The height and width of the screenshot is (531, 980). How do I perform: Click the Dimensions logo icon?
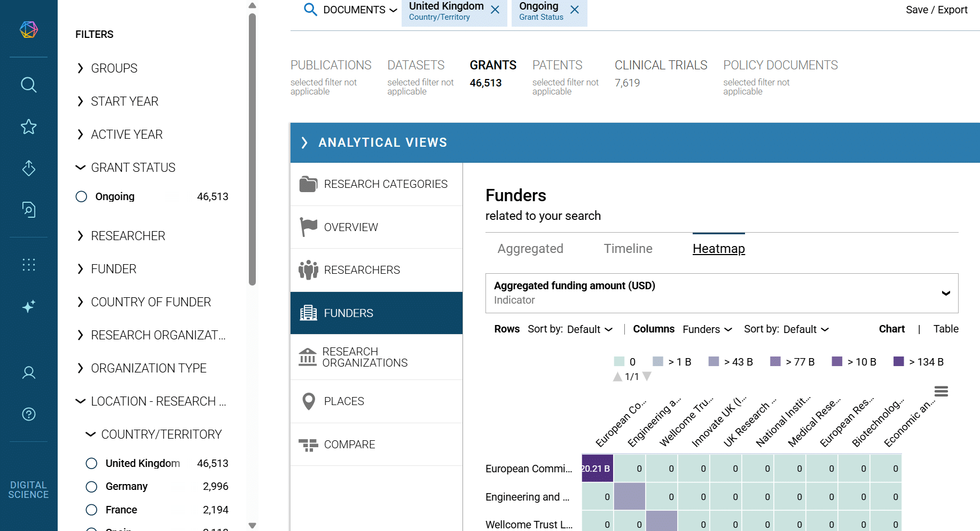pyautogui.click(x=29, y=29)
